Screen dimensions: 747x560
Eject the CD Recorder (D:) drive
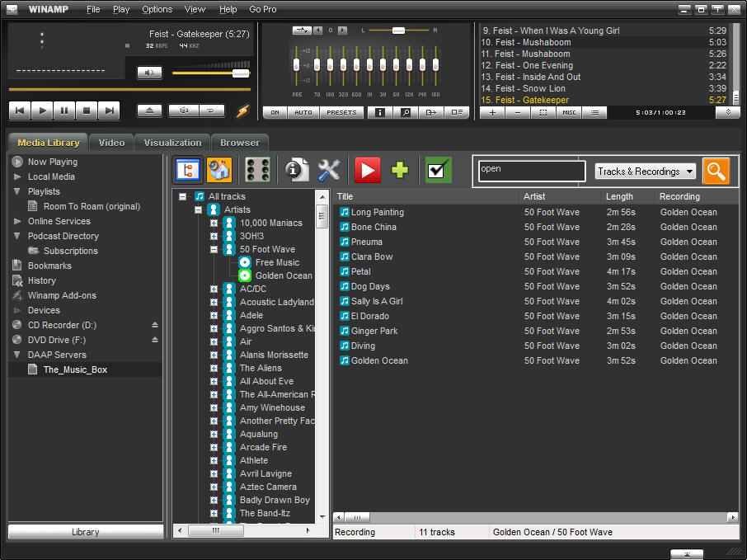(155, 325)
